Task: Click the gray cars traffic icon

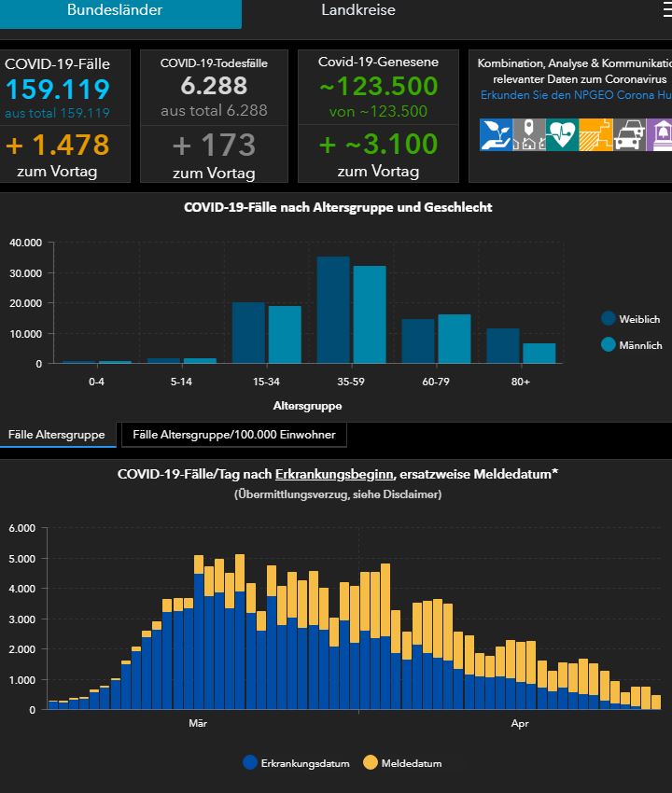Action: pyautogui.click(x=629, y=134)
